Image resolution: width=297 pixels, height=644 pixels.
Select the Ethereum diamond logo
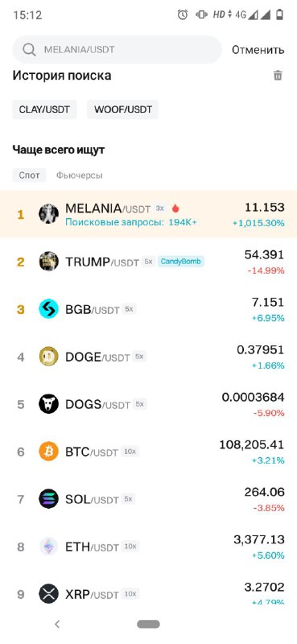pos(48,547)
